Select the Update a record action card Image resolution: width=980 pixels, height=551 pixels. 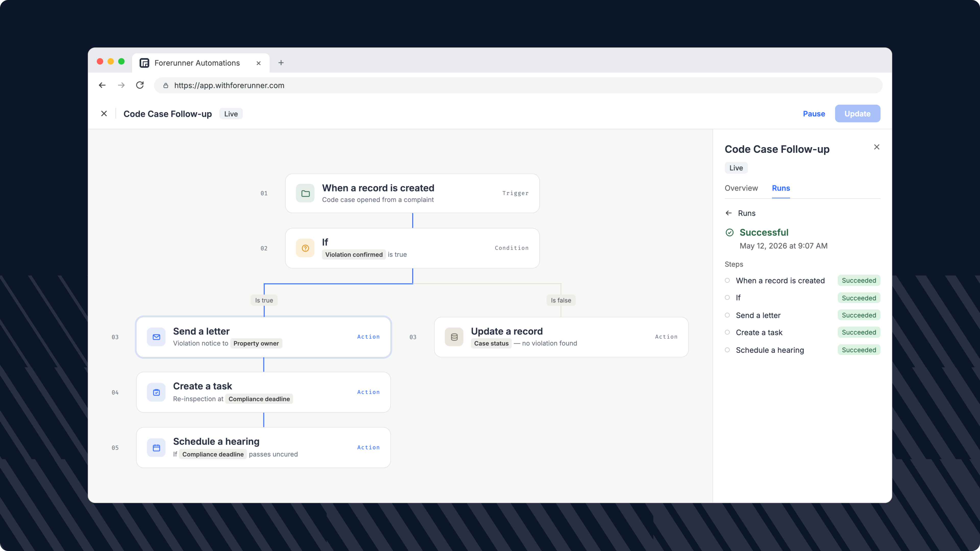(561, 337)
